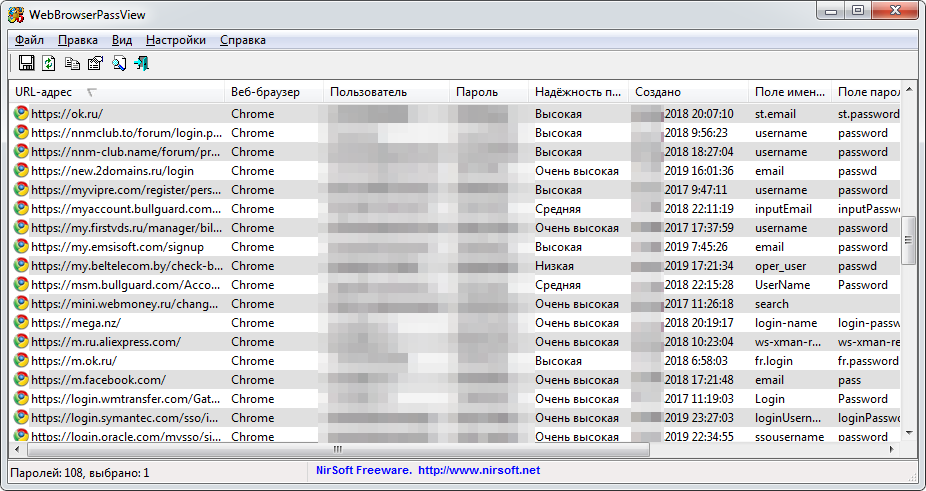This screenshot has height=491, width=926.
Task: Click the ssousername field cell
Action: pos(790,437)
